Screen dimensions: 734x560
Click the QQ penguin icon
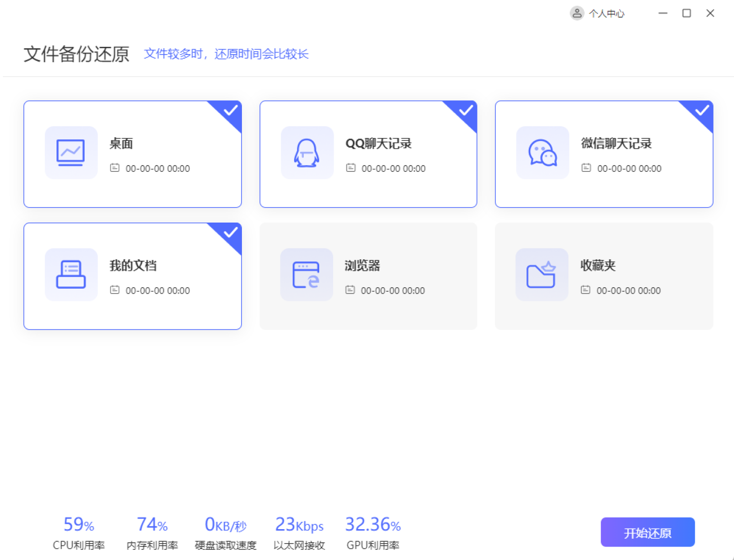307,153
